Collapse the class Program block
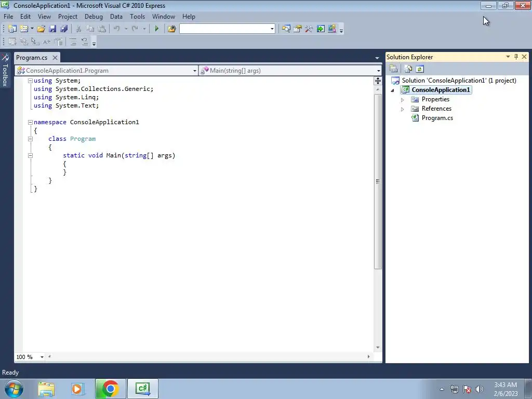The width and height of the screenshot is (532, 399). 30,139
